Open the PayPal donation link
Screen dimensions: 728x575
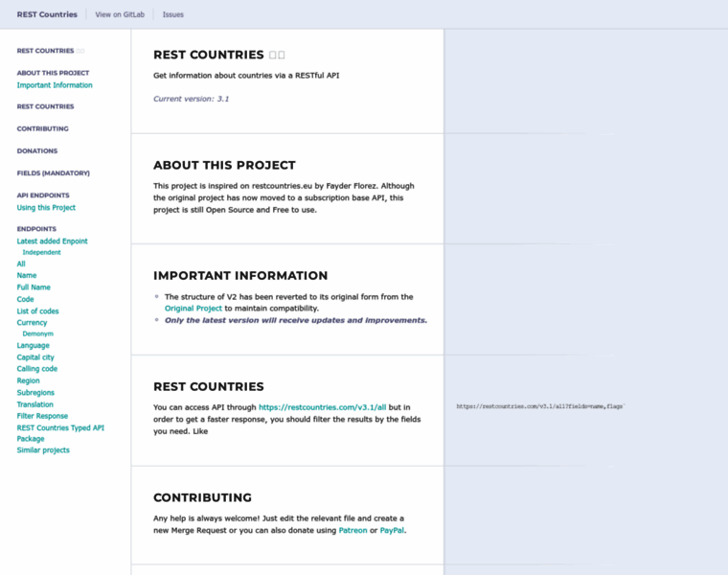tap(392, 530)
